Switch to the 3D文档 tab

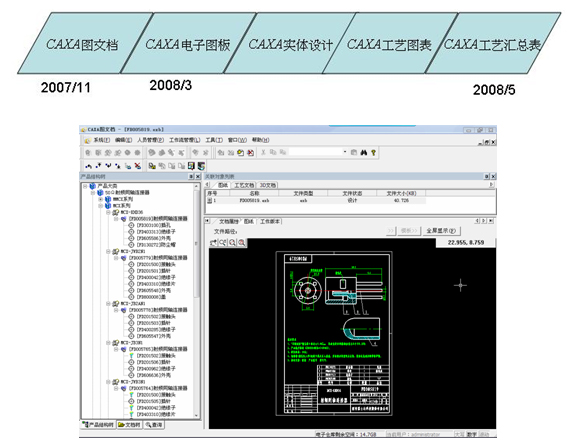click(268, 185)
